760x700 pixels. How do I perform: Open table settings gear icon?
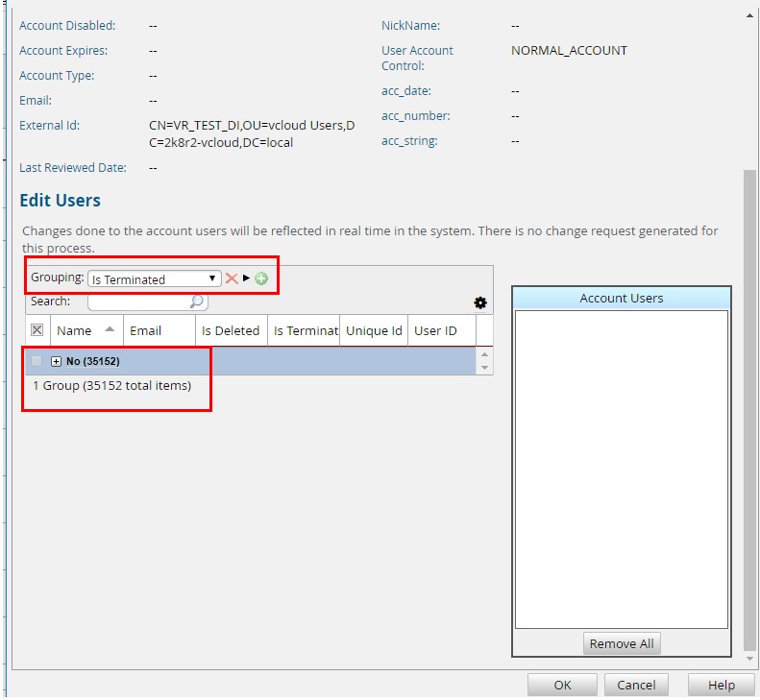pyautogui.click(x=480, y=302)
